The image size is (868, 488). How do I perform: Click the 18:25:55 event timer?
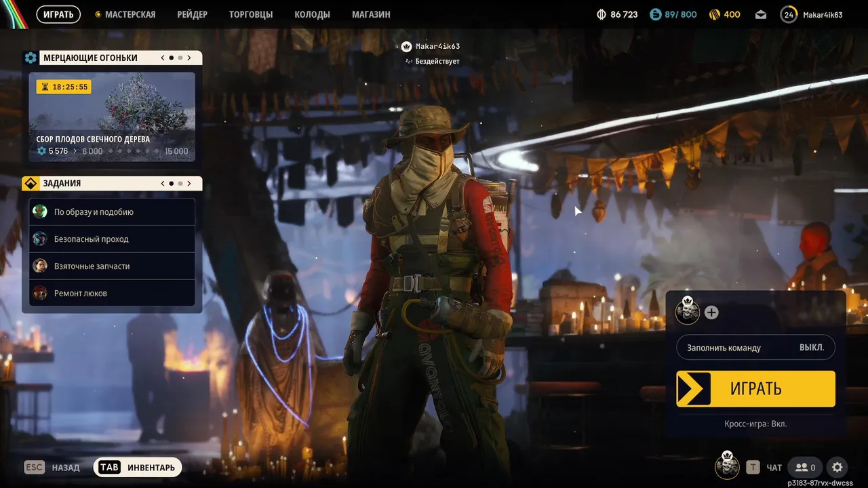coord(64,87)
